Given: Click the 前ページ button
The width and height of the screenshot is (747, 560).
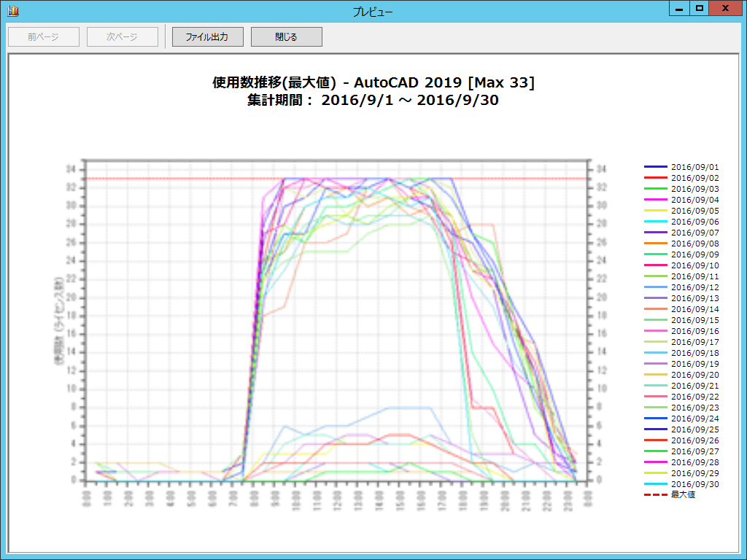Looking at the screenshot, I should (x=44, y=36).
